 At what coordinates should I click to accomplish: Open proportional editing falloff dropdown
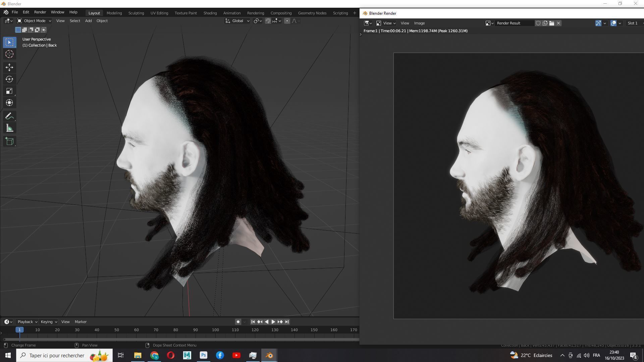pyautogui.click(x=296, y=21)
